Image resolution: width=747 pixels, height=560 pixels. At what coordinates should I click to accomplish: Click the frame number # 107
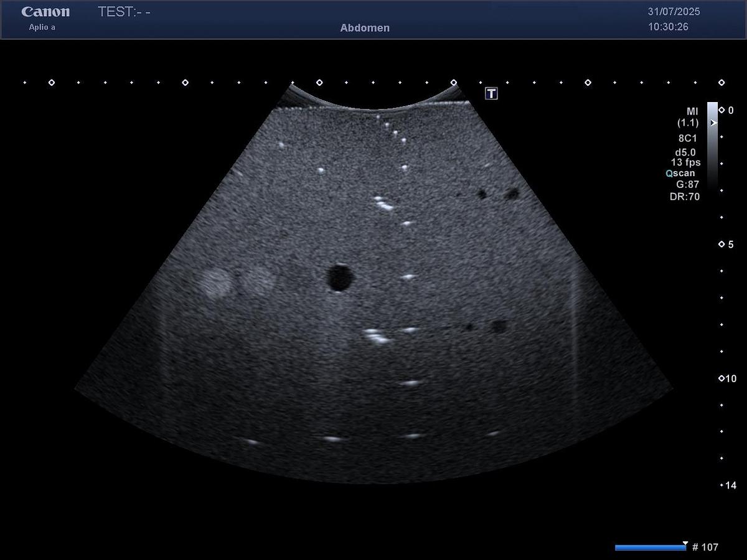point(705,548)
